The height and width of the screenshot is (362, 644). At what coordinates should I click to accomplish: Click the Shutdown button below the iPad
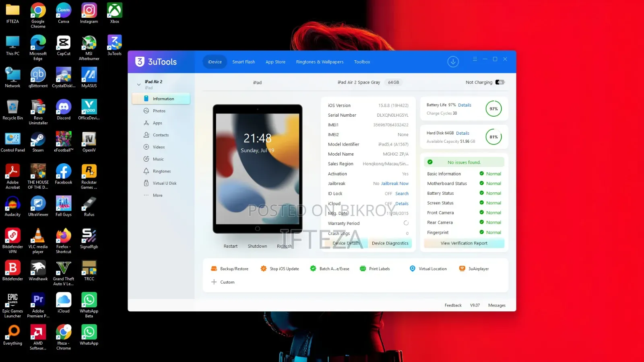click(257, 246)
